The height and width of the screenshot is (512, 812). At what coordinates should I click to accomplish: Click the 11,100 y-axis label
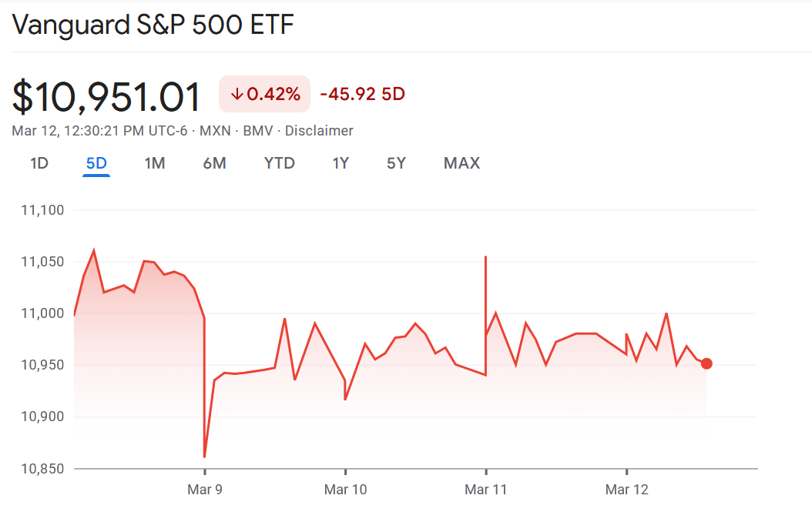click(42, 209)
